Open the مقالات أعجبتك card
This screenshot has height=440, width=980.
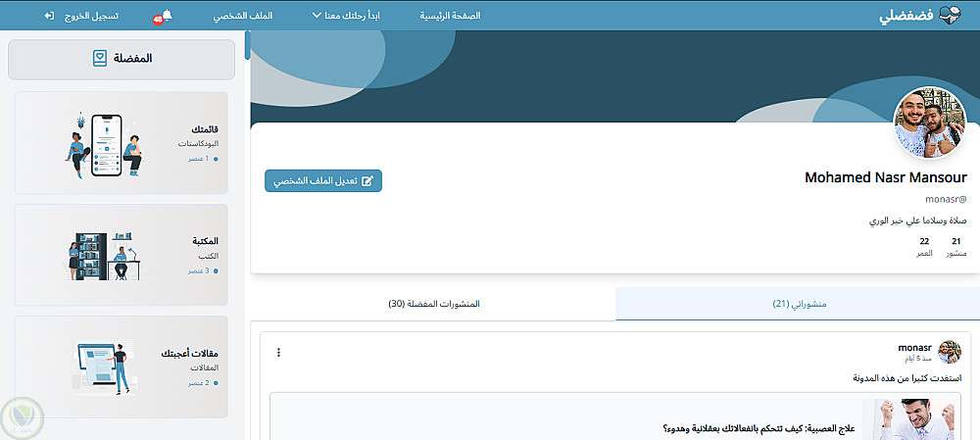click(122, 367)
